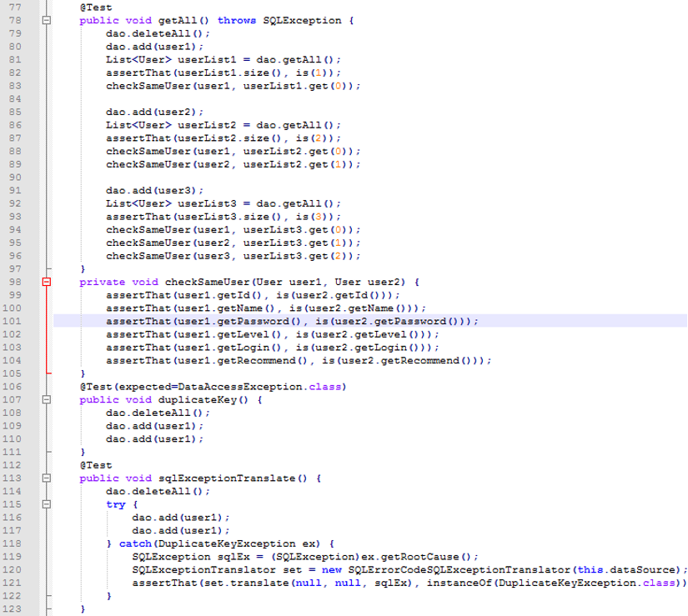The height and width of the screenshot is (616, 688).
Task: Click 'dao.add(user2);' on line 85
Action: (154, 113)
